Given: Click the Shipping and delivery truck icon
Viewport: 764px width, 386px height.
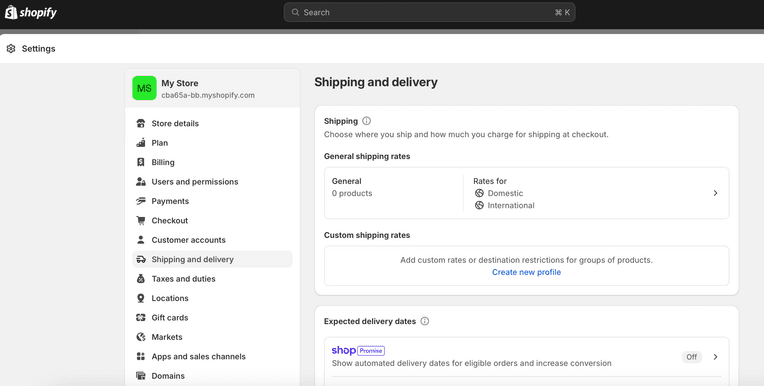Looking at the screenshot, I should [141, 259].
